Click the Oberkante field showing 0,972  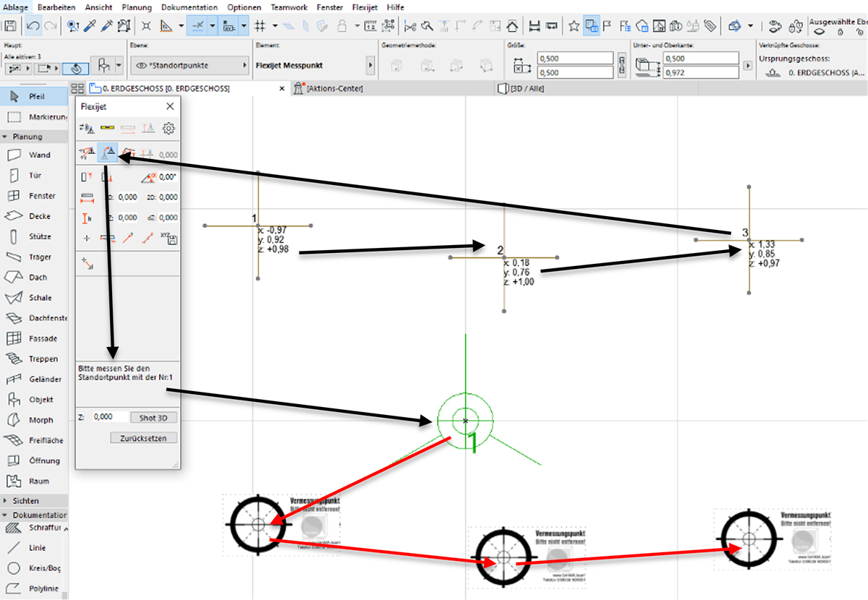tap(700, 73)
